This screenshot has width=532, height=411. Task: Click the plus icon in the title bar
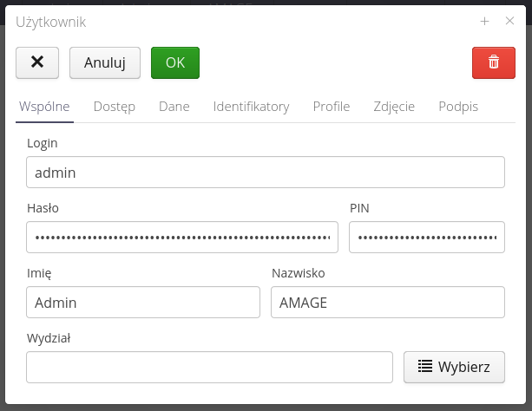(x=484, y=22)
